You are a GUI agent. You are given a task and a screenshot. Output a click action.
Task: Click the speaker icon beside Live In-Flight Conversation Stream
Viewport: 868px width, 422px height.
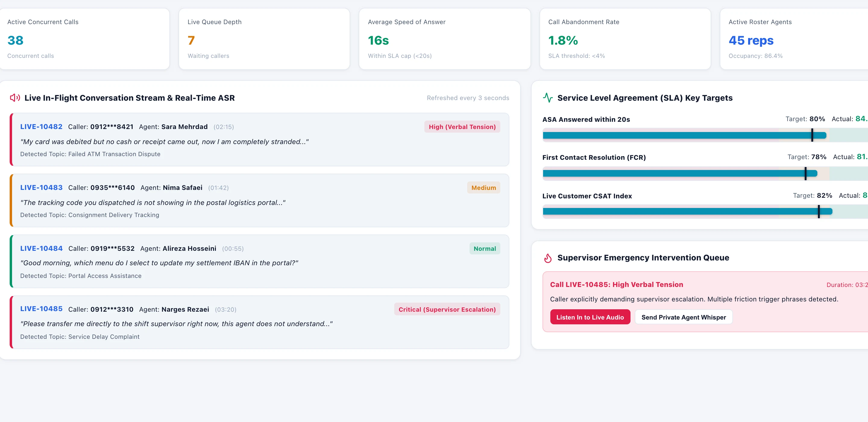pos(15,98)
